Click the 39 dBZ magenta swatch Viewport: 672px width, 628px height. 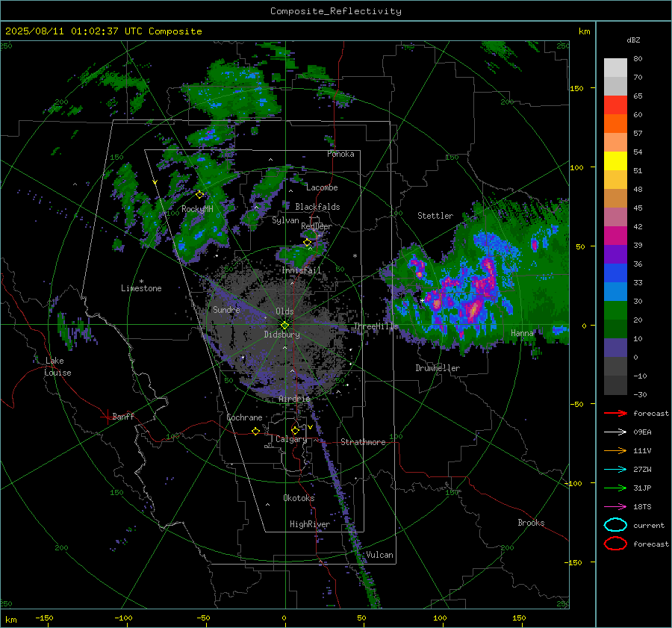pos(615,236)
